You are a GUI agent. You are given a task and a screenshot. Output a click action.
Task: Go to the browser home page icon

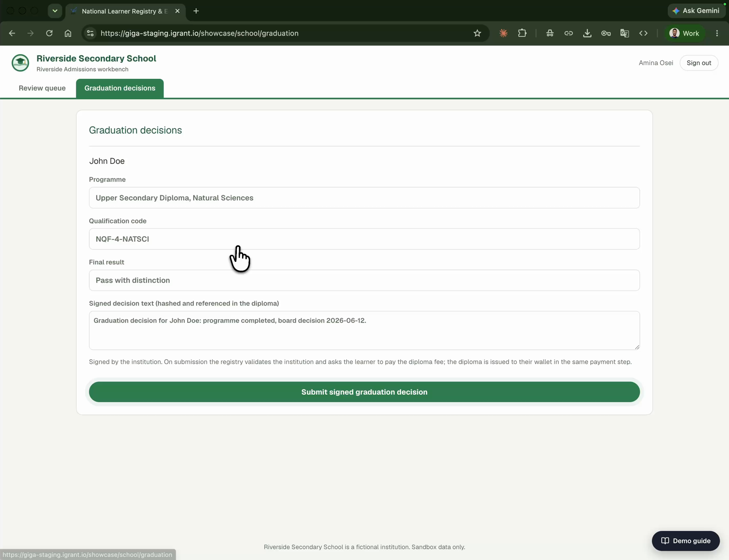tap(68, 33)
